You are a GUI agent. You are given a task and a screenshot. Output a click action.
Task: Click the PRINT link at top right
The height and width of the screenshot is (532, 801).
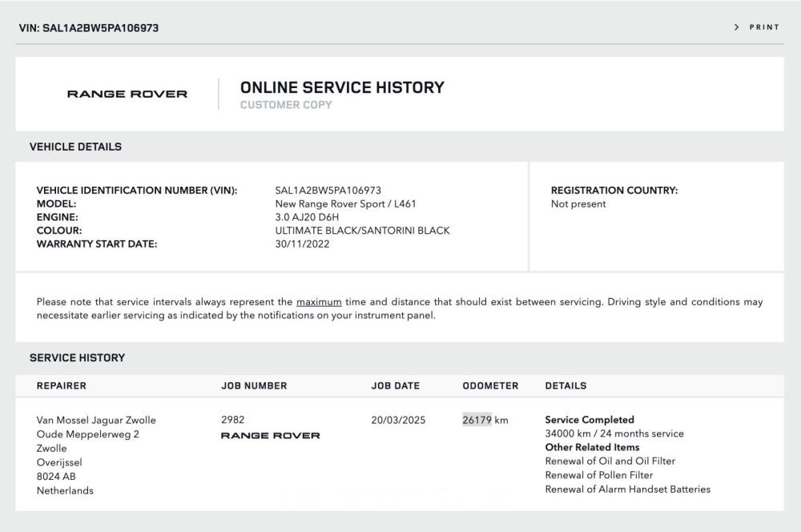tap(764, 27)
